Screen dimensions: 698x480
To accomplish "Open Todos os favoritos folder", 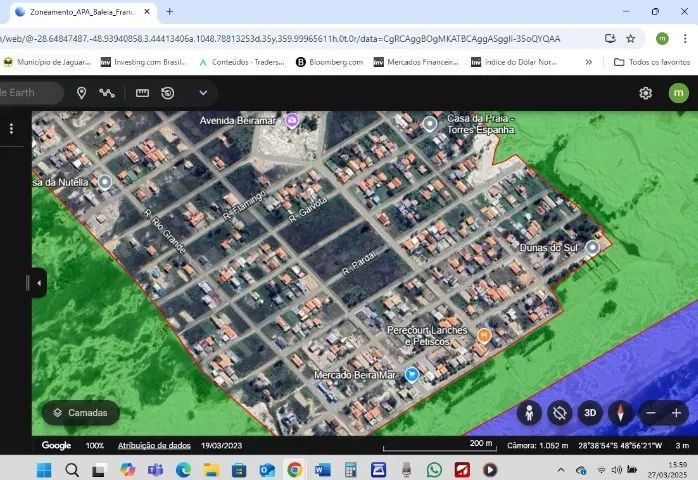I will coord(652,62).
